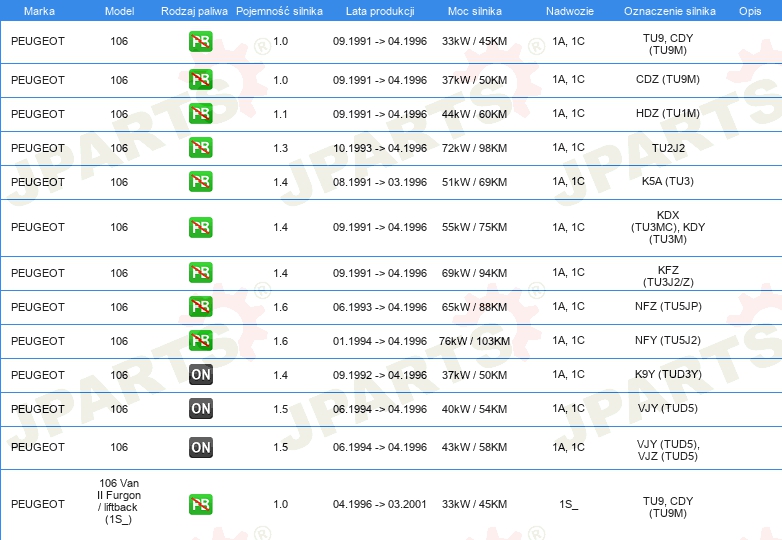Click the 1.3 engine capacity cell
The height and width of the screenshot is (540, 782).
pos(280,148)
